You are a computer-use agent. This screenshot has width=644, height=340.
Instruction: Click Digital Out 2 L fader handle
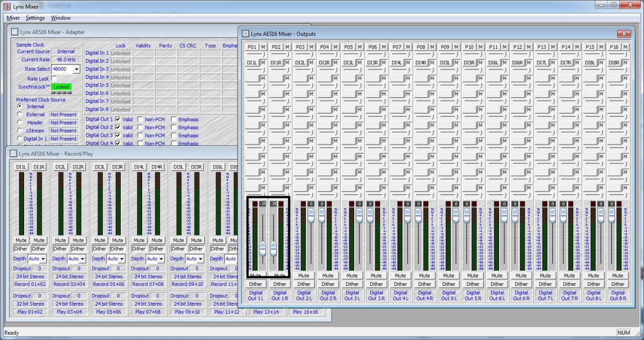pos(311,216)
